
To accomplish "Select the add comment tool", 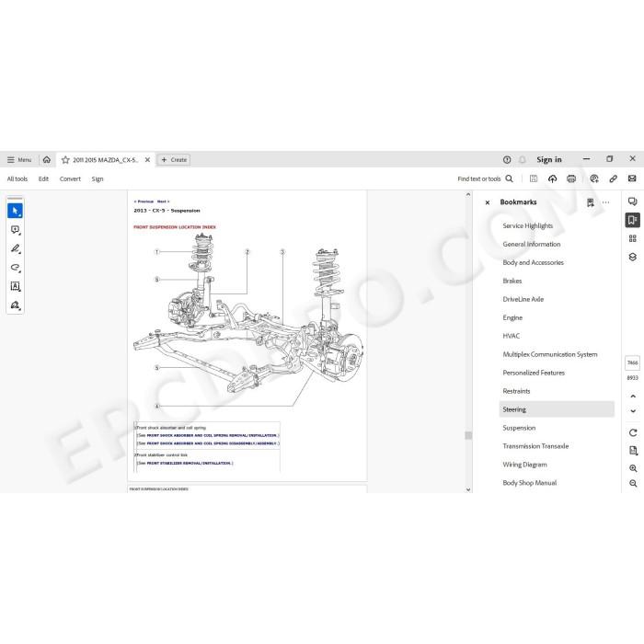I will click(16, 230).
